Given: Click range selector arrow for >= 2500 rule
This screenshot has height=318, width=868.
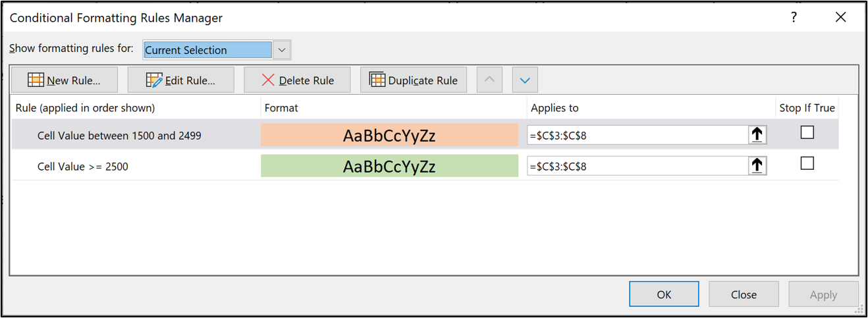Looking at the screenshot, I should (x=757, y=166).
